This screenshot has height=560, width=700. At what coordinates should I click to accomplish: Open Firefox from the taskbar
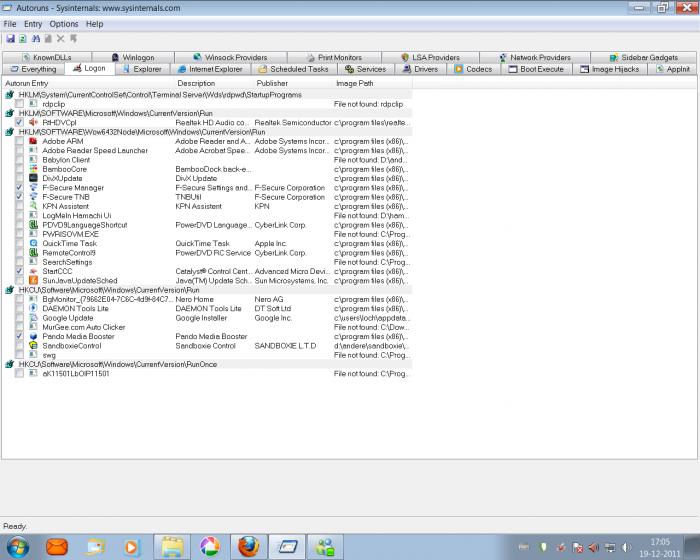(x=249, y=547)
